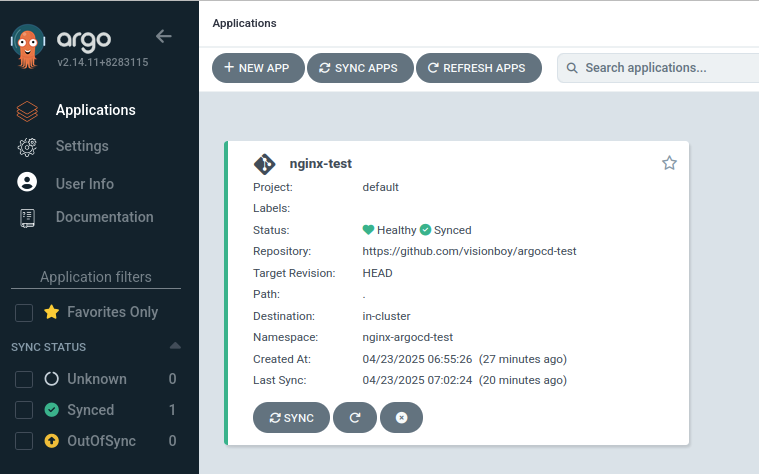
Task: Click the REFRESH APPS button
Action: point(479,68)
